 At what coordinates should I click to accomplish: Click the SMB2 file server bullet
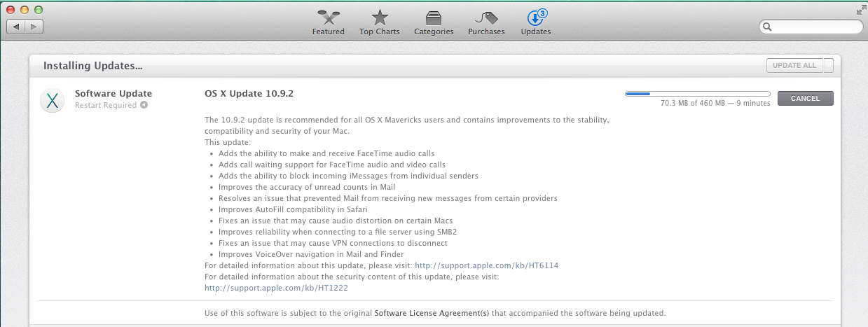pos(338,232)
